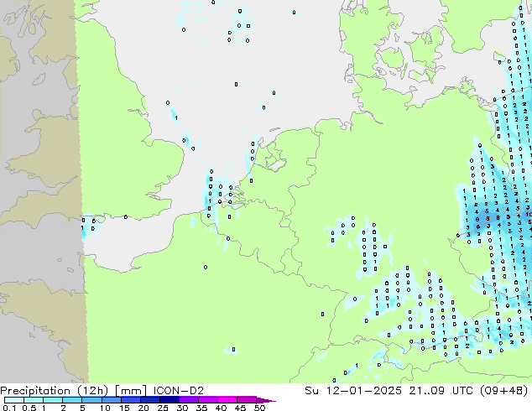
Task: Pick the 10–15 mm legend color box
Action: click(x=112, y=400)
